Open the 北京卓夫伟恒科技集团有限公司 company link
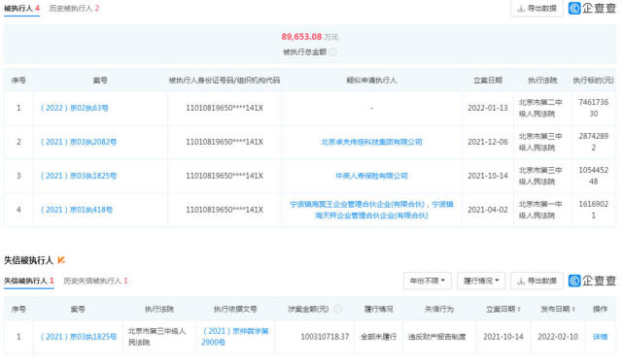 [371, 142]
